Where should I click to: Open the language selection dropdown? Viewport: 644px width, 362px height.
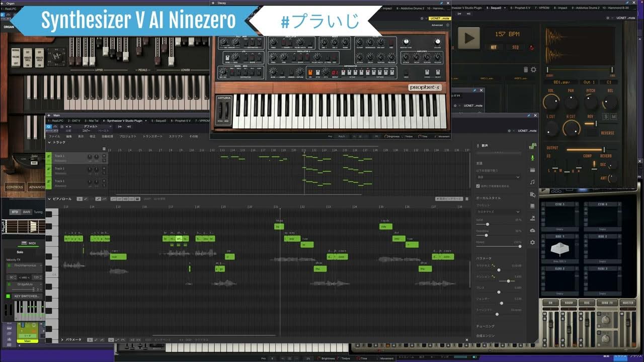pos(499,177)
